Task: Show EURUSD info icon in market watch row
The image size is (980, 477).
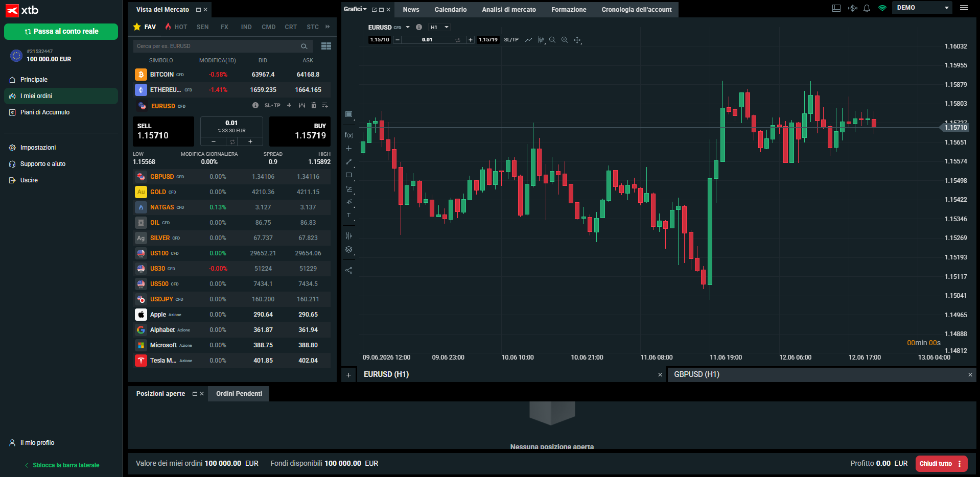Action: [x=255, y=105]
